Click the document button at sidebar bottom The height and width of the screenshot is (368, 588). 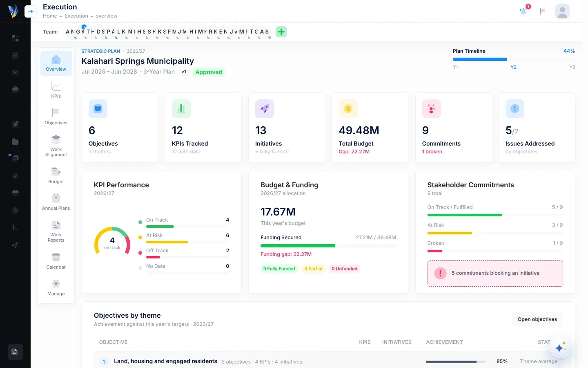tap(15, 352)
